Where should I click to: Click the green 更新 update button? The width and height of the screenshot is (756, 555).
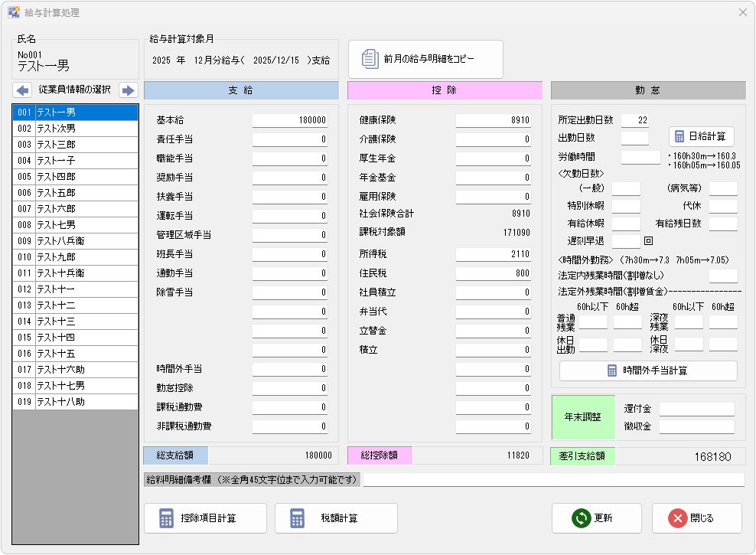[x=593, y=518]
